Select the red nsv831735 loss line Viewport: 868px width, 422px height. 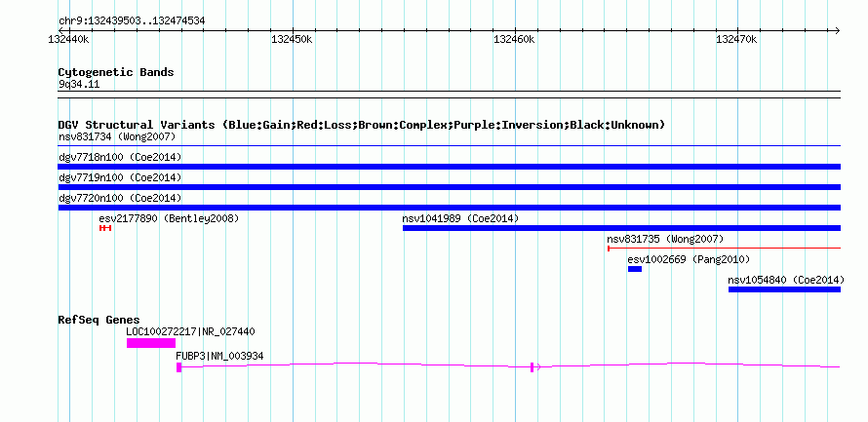pyautogui.click(x=724, y=249)
